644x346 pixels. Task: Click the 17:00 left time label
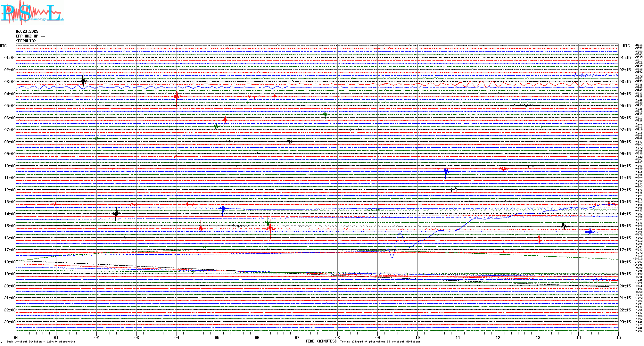pyautogui.click(x=10, y=250)
